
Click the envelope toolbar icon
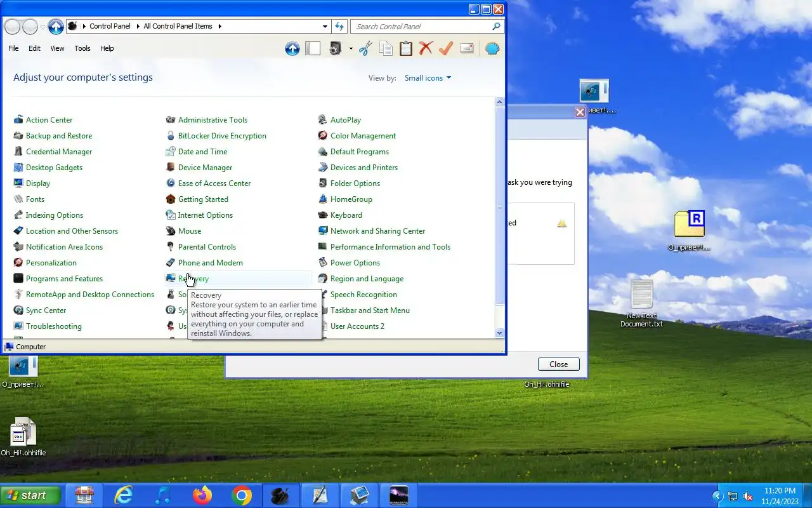pyautogui.click(x=467, y=48)
